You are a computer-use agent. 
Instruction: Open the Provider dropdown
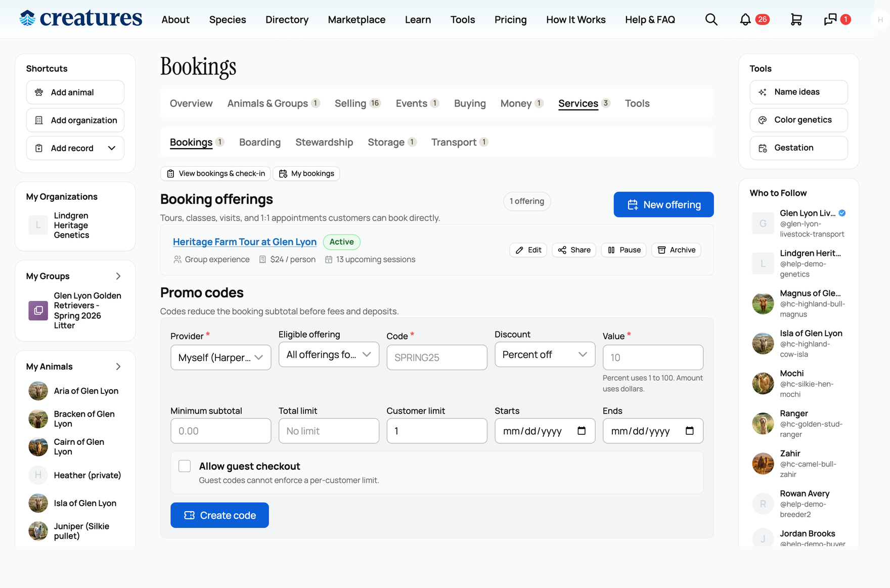(x=220, y=357)
